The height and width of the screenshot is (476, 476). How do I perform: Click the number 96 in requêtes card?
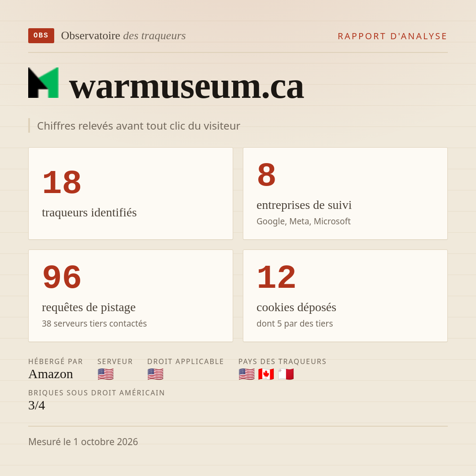(62, 277)
